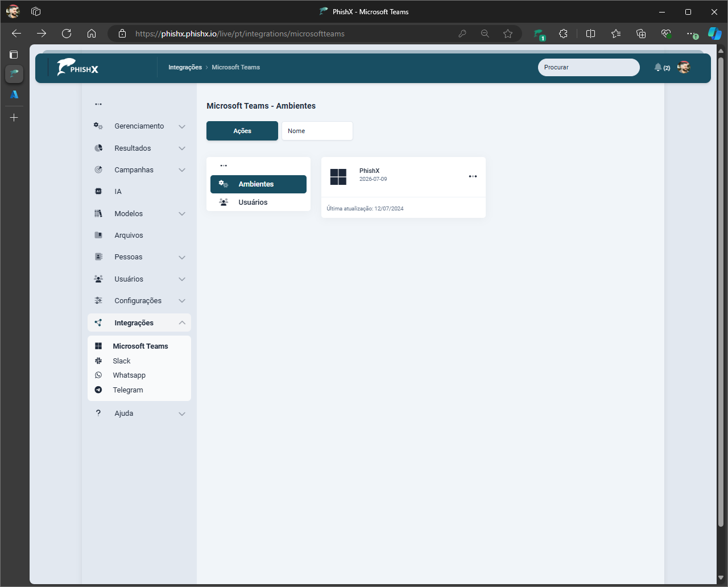This screenshot has height=587, width=728.
Task: Click the browser address bar URL
Action: (x=239, y=34)
